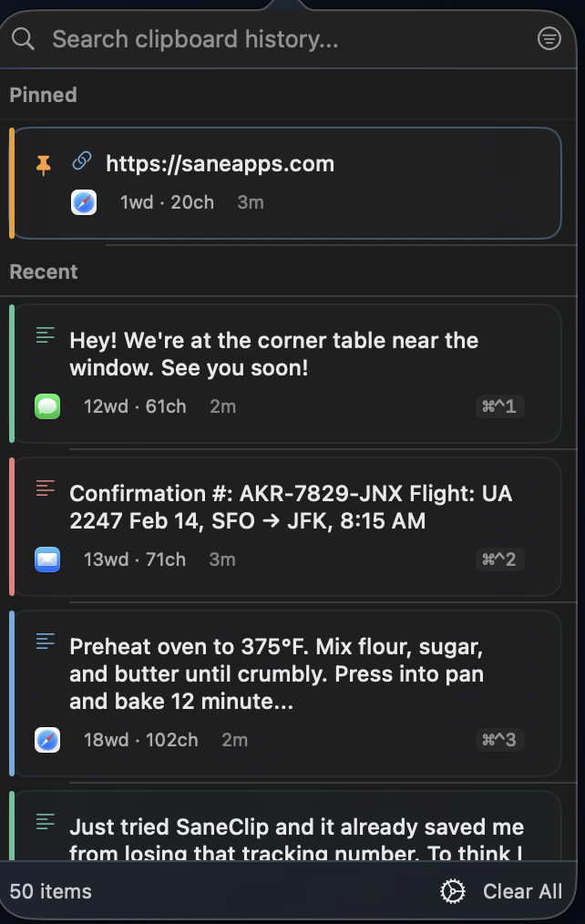Open settings via the gear icon
Screen dimensions: 585x924
[453, 891]
